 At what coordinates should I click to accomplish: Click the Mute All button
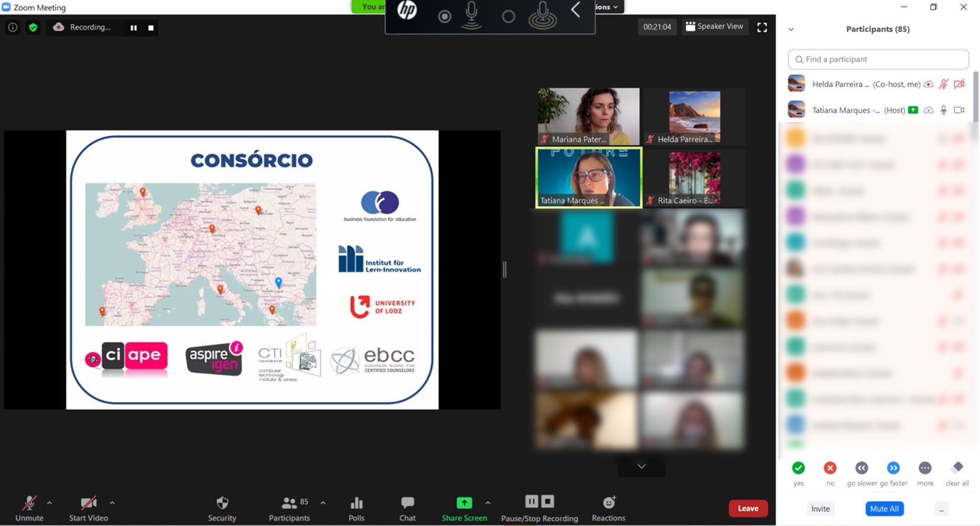click(x=885, y=509)
